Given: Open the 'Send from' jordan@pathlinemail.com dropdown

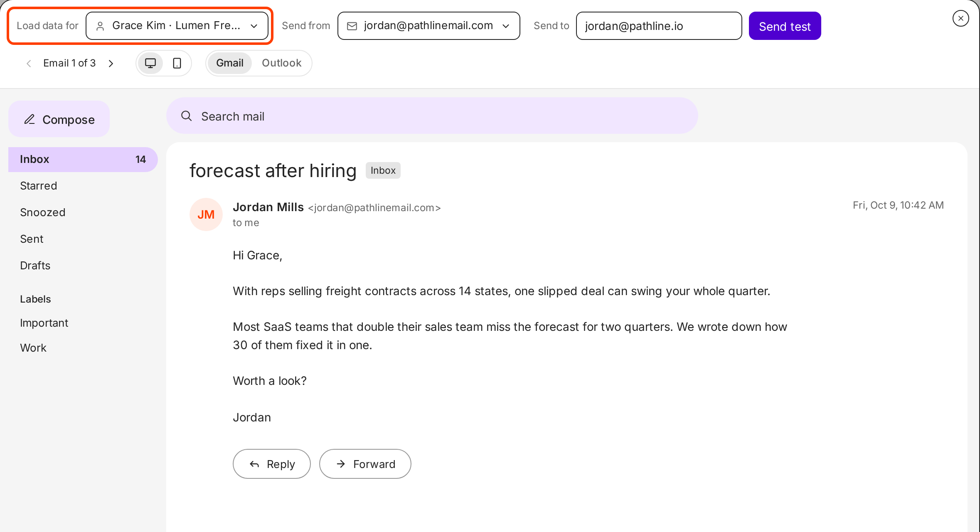Looking at the screenshot, I should click(428, 26).
